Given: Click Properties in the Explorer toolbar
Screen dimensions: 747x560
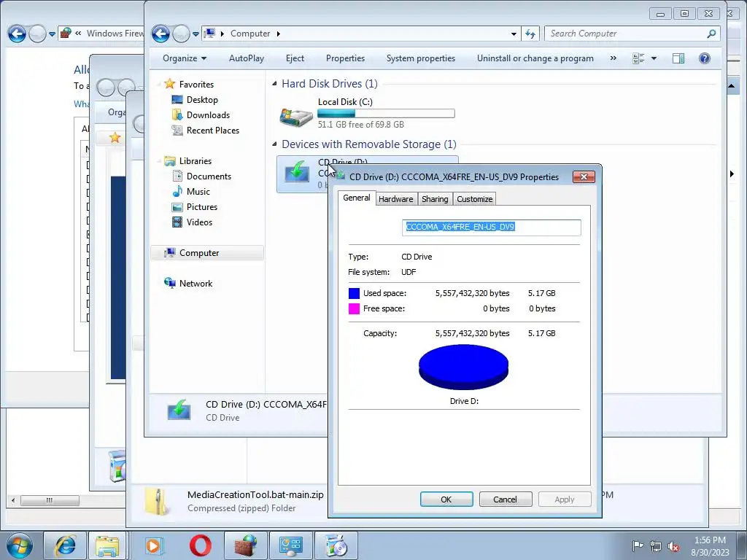Looking at the screenshot, I should pos(345,58).
